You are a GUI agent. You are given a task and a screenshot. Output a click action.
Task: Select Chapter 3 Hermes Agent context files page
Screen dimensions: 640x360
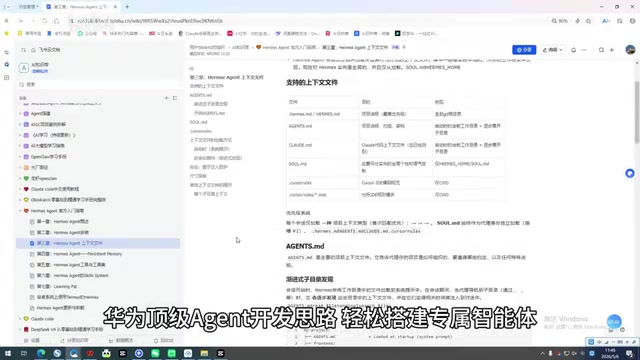[x=98, y=243]
